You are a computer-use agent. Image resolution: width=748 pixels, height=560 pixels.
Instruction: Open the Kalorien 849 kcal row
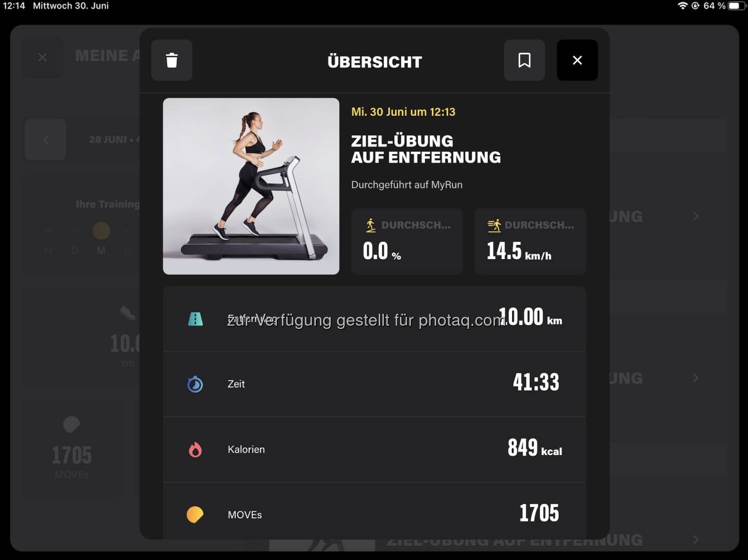click(374, 449)
